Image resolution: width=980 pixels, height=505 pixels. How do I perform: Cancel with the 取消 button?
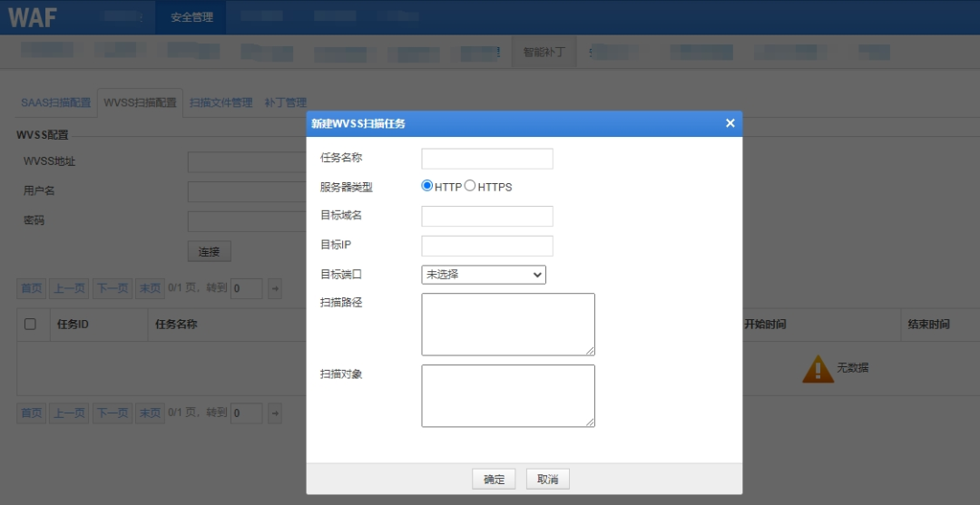coord(547,479)
